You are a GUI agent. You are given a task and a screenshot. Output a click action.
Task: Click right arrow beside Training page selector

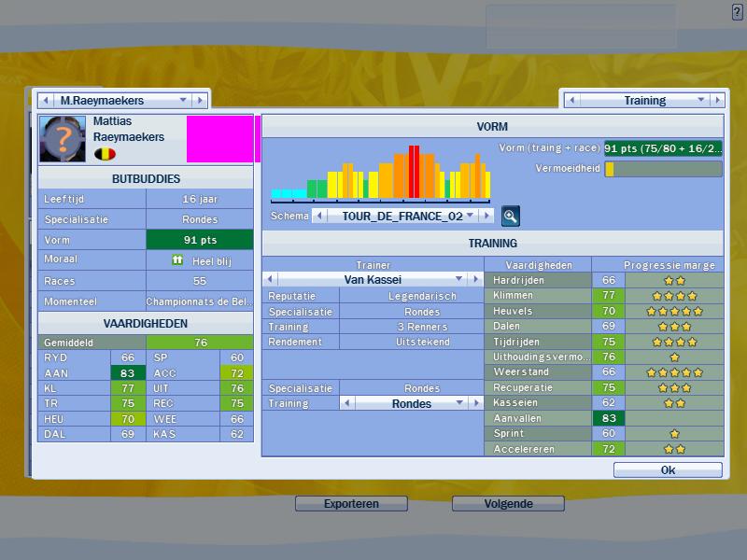tap(717, 100)
